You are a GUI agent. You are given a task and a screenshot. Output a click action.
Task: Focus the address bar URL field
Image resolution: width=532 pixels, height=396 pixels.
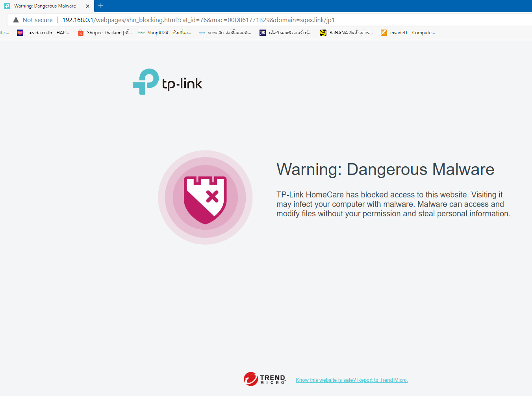(x=198, y=20)
